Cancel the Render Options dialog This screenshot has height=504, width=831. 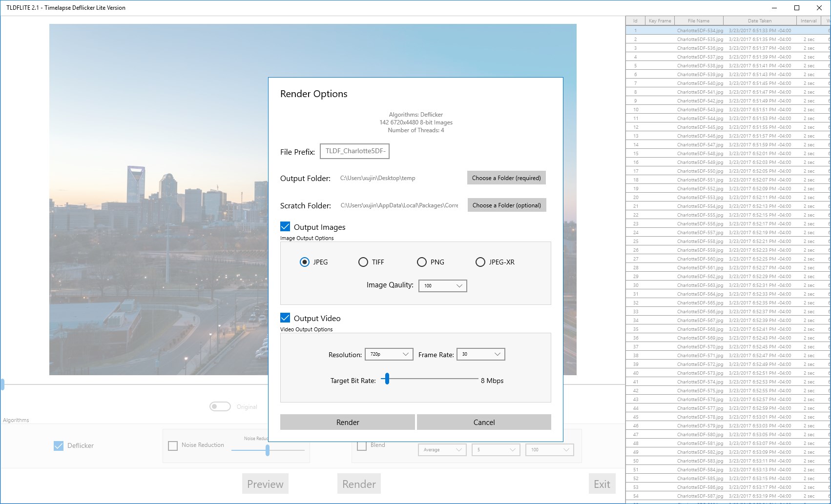[484, 422]
